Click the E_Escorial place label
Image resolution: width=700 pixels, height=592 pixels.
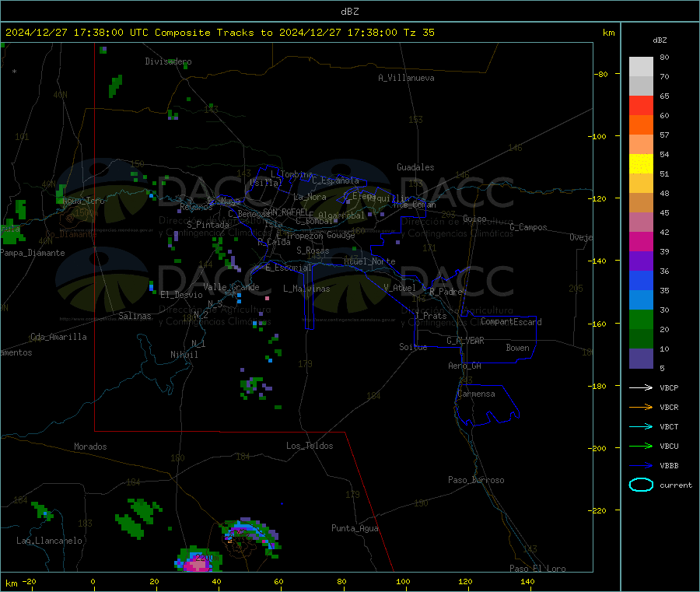point(288,268)
